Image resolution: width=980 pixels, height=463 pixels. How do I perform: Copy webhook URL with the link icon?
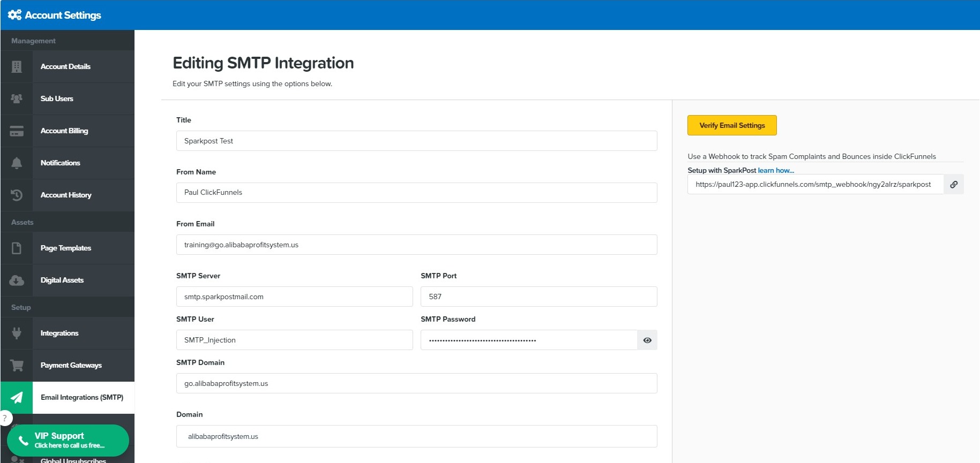[x=954, y=184]
